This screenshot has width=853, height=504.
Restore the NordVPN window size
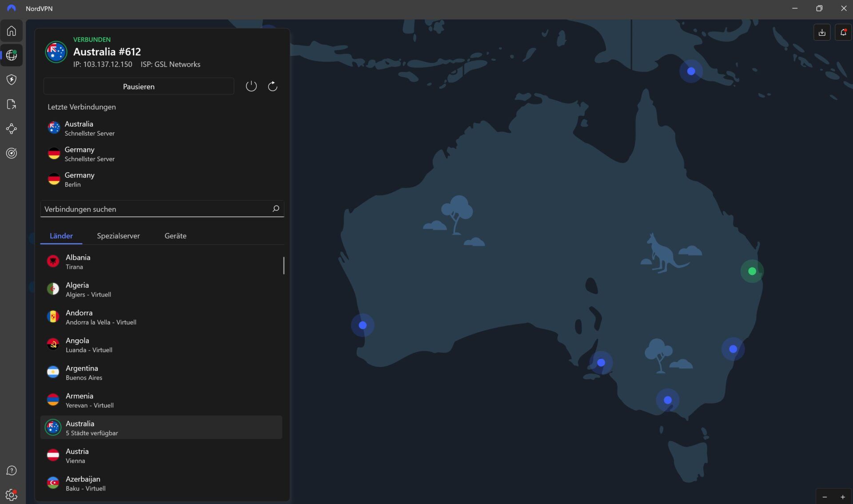pos(819,8)
